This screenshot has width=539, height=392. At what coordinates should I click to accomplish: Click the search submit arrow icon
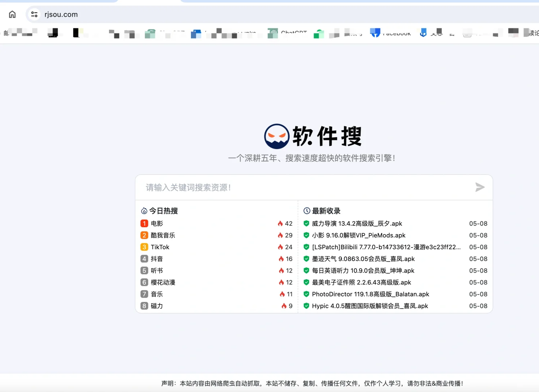coord(480,187)
